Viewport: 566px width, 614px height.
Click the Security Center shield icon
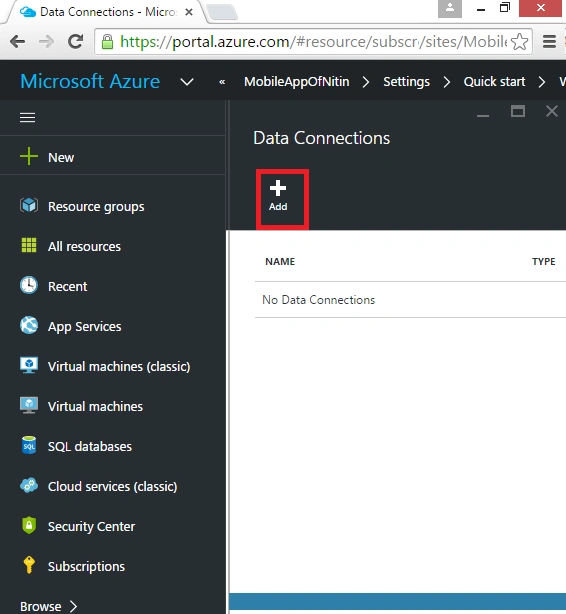pos(29,525)
